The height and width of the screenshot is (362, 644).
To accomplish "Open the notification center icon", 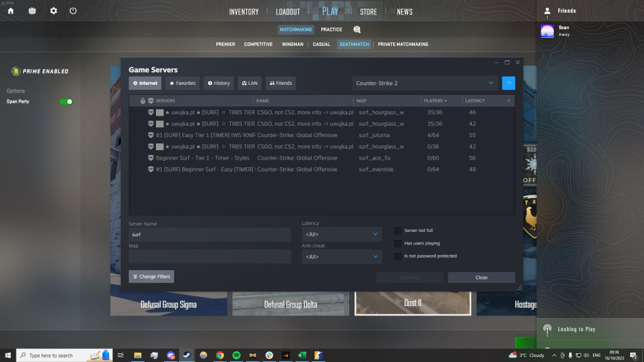I will click(634, 356).
